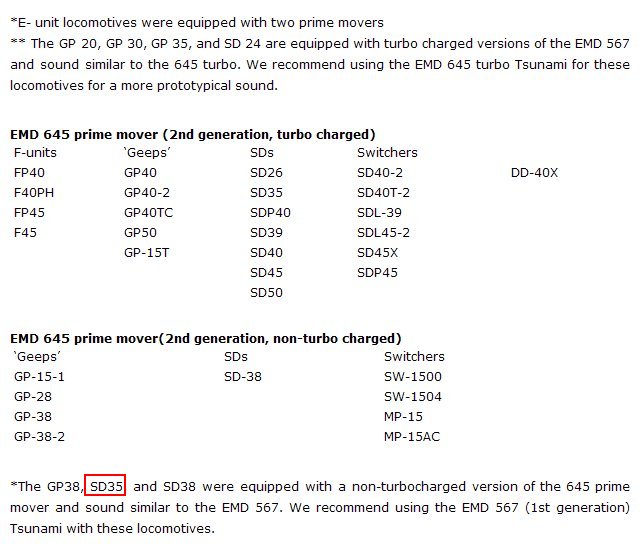
Task: Select GP-38-2 in the Geeps list
Action: coord(39,437)
